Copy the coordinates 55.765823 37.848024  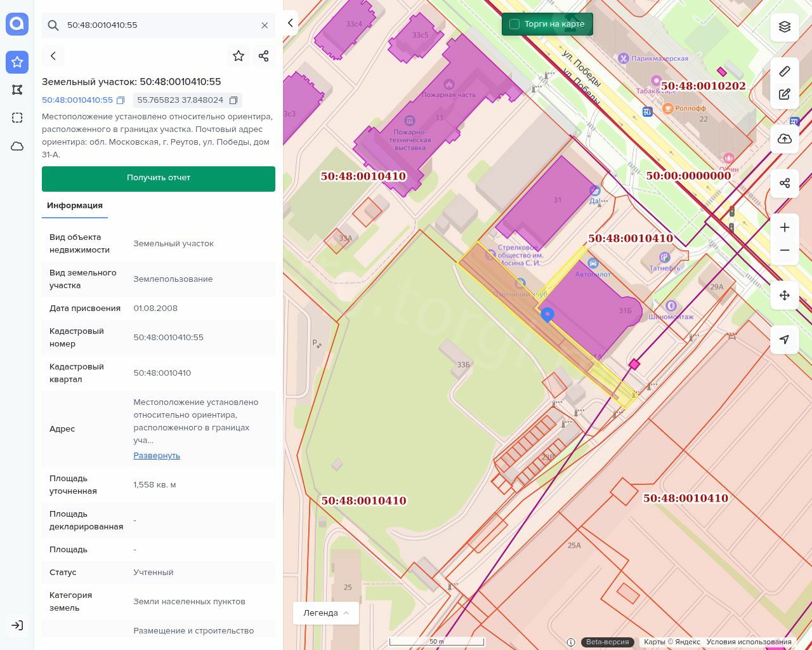[233, 100]
